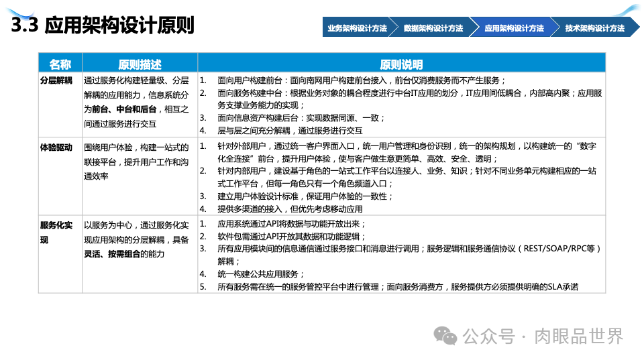Select the 技术架构设计方法 navigation step

coord(595,28)
